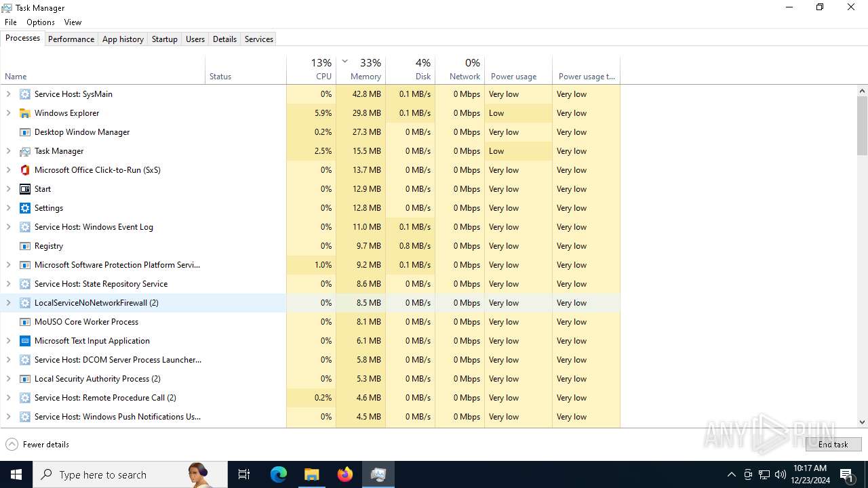This screenshot has width=868, height=488.
Task: Collapse to Fewer details view
Action: [x=37, y=445]
